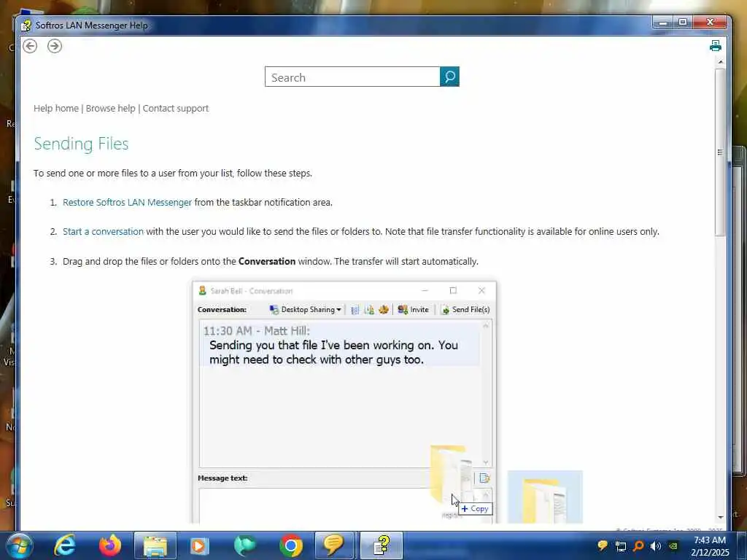
Task: Click the bold word Conversation in step 3
Action: (267, 262)
